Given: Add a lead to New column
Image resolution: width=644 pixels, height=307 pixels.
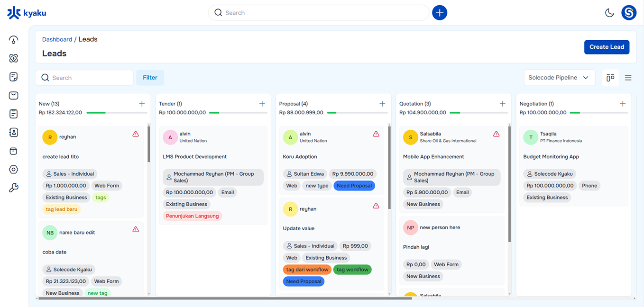Looking at the screenshot, I should pos(142,104).
